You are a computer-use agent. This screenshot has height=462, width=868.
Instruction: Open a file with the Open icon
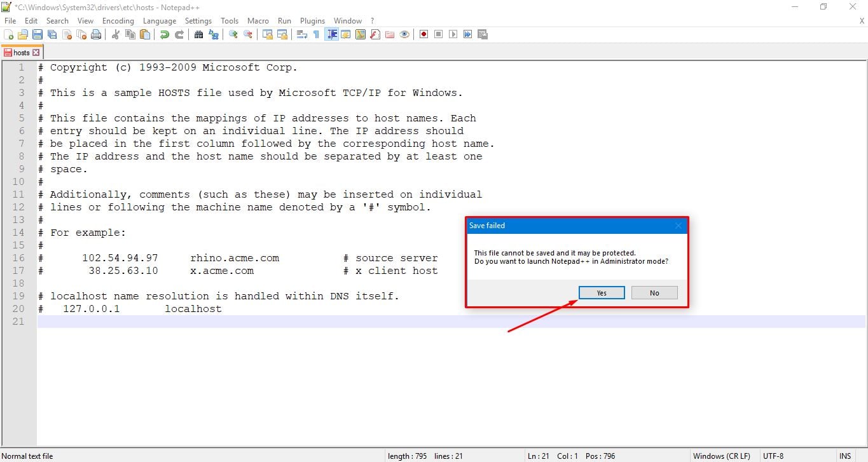(23, 35)
